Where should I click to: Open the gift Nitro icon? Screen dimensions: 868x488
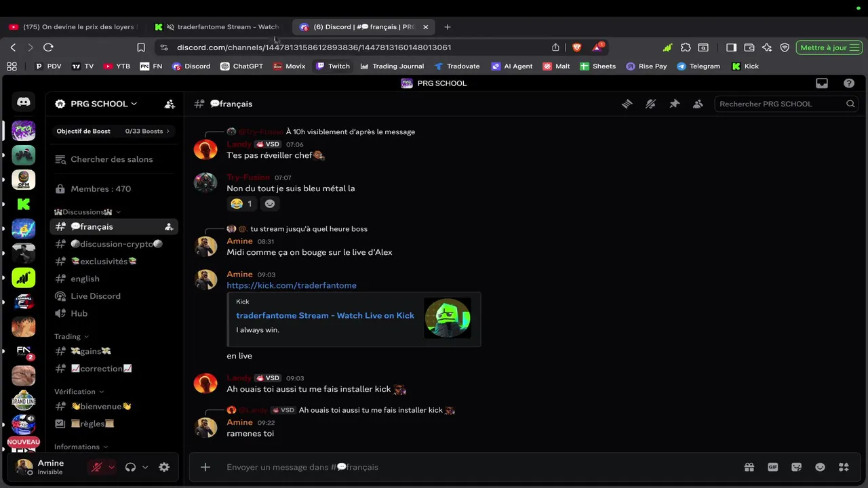point(749,467)
